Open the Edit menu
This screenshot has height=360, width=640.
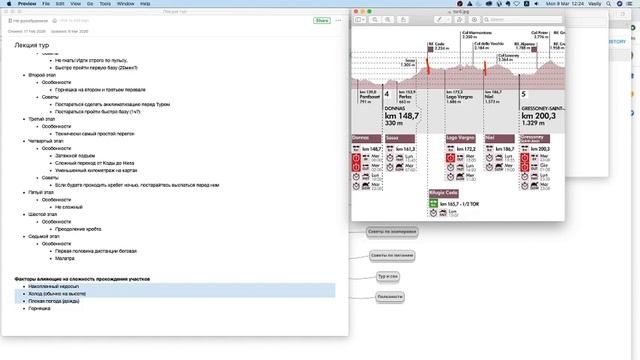60,4
